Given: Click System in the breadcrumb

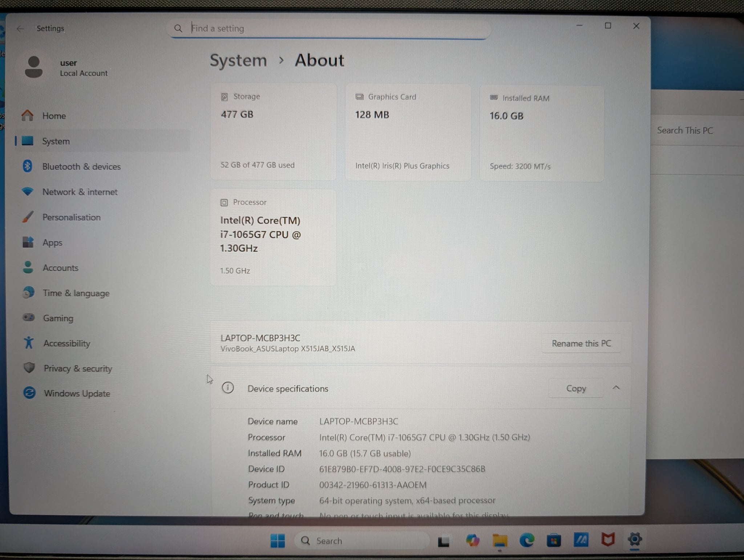Looking at the screenshot, I should point(238,60).
